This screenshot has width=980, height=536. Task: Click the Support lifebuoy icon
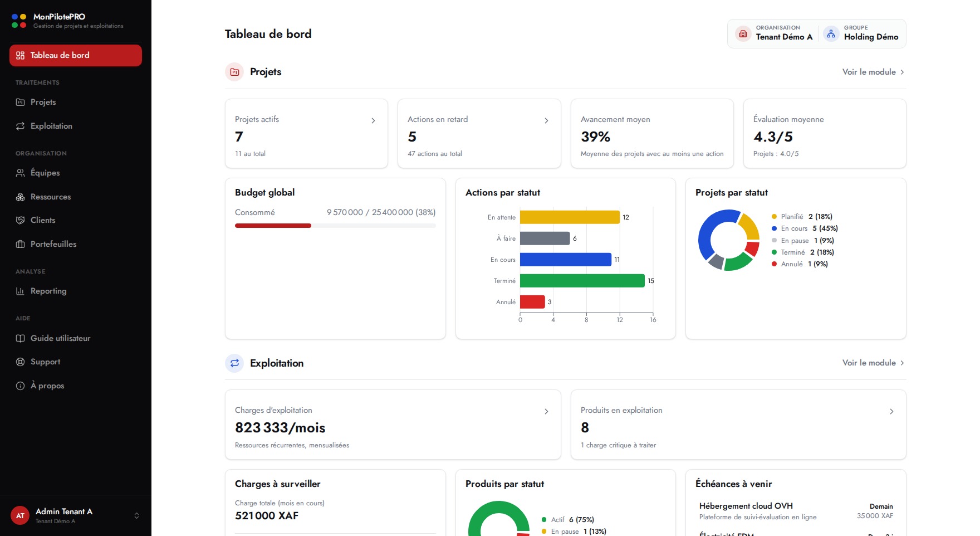[20, 362]
